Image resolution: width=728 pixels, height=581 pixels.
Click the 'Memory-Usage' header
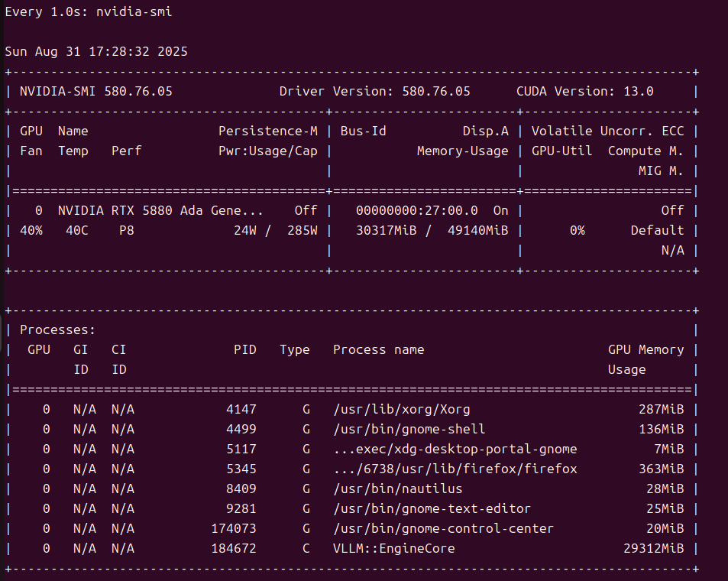462,151
